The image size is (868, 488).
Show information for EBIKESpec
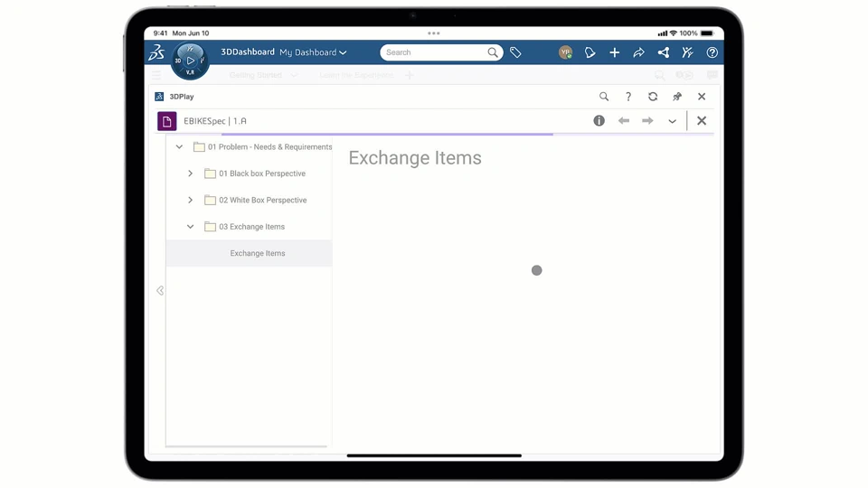click(x=599, y=120)
